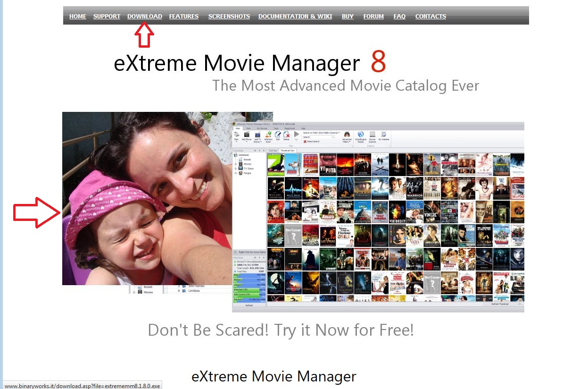Click the Delete icon with red X
Viewport: 588px width, 389px height.
(286, 135)
